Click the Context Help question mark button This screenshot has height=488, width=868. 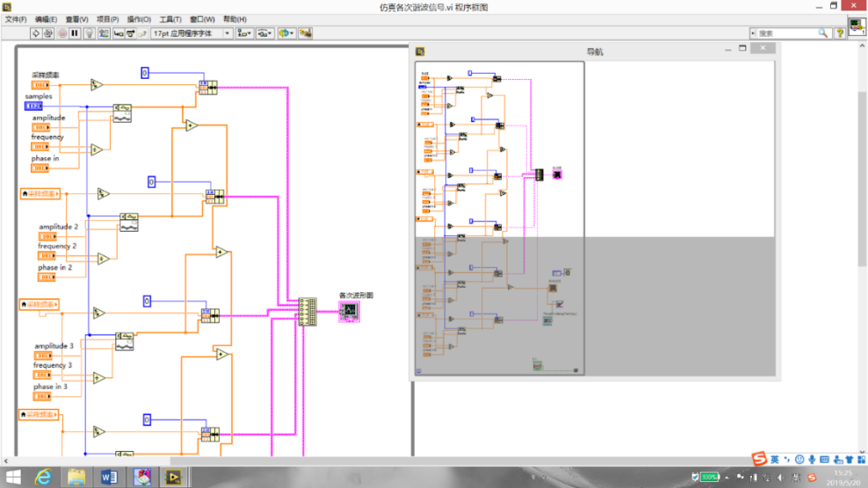point(840,33)
